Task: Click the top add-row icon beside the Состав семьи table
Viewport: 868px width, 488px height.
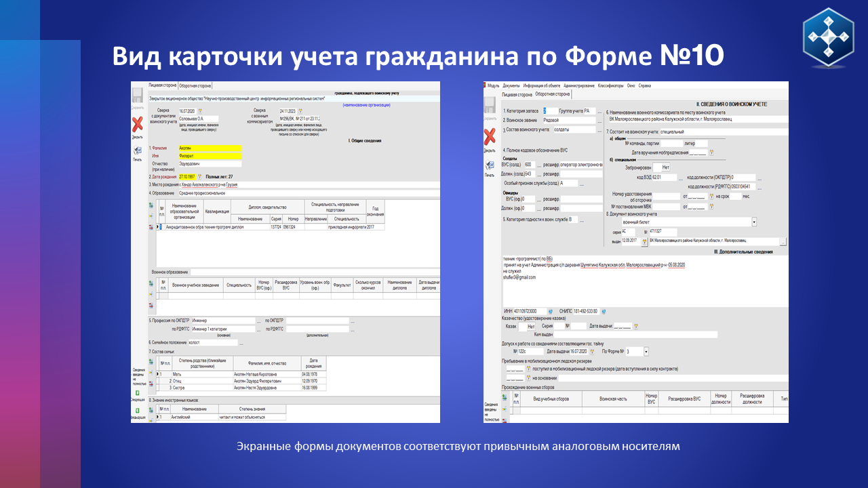Action: [151, 362]
